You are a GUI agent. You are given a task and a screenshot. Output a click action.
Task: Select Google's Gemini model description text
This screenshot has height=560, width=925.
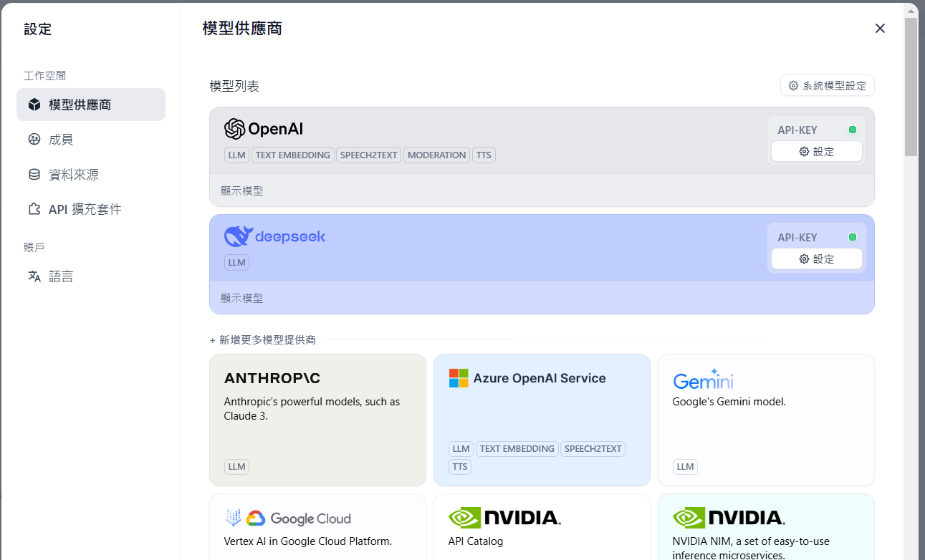pyautogui.click(x=729, y=402)
